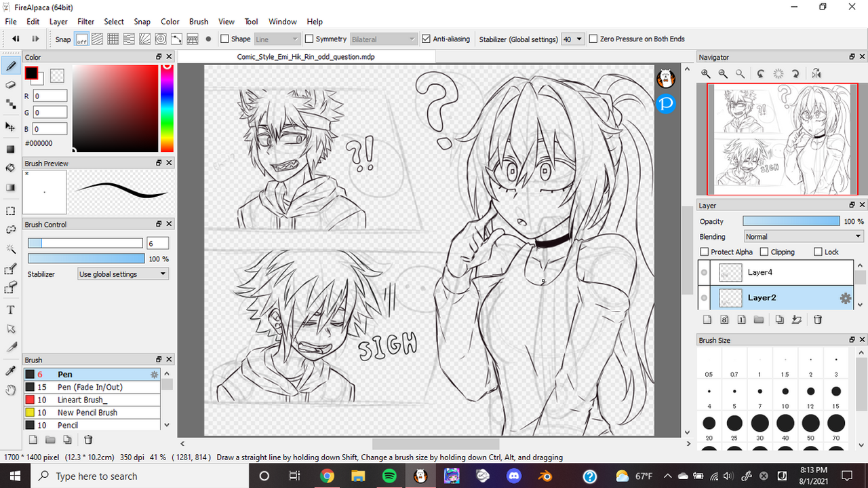868x488 pixels.
Task: Rotate the canvas left in Navigator
Action: click(761, 74)
